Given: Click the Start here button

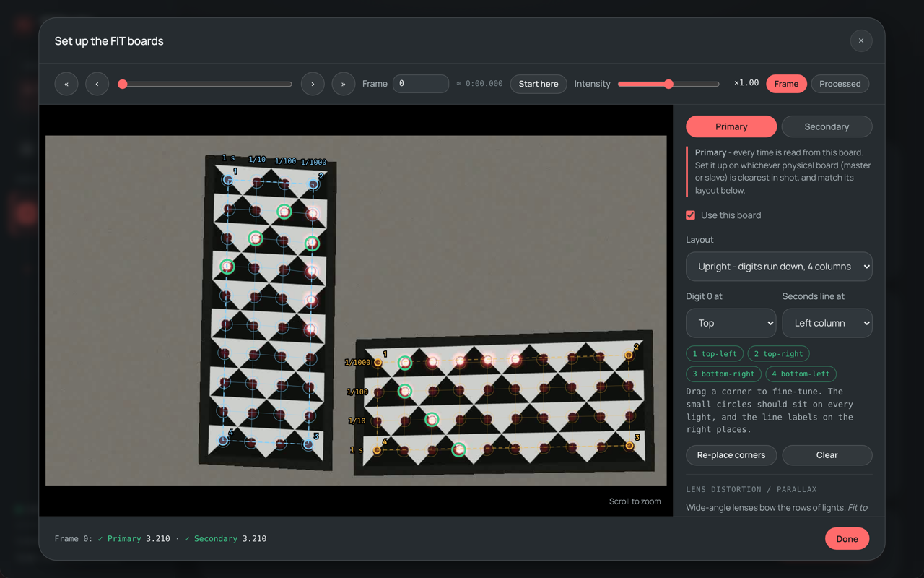Looking at the screenshot, I should click(x=539, y=84).
